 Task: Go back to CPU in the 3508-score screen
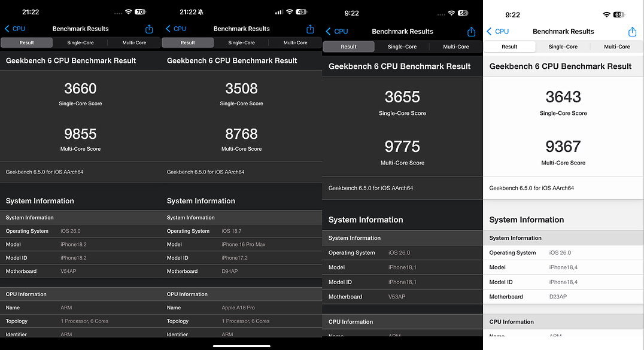176,29
